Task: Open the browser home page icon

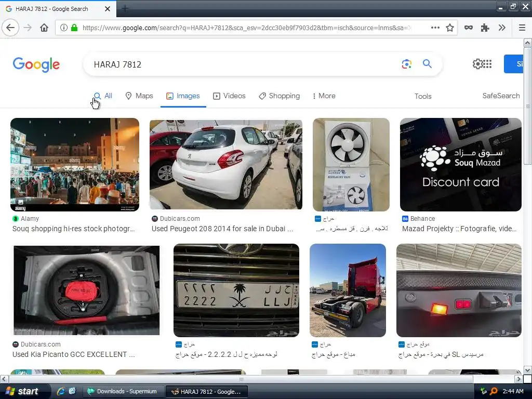Action: click(44, 28)
